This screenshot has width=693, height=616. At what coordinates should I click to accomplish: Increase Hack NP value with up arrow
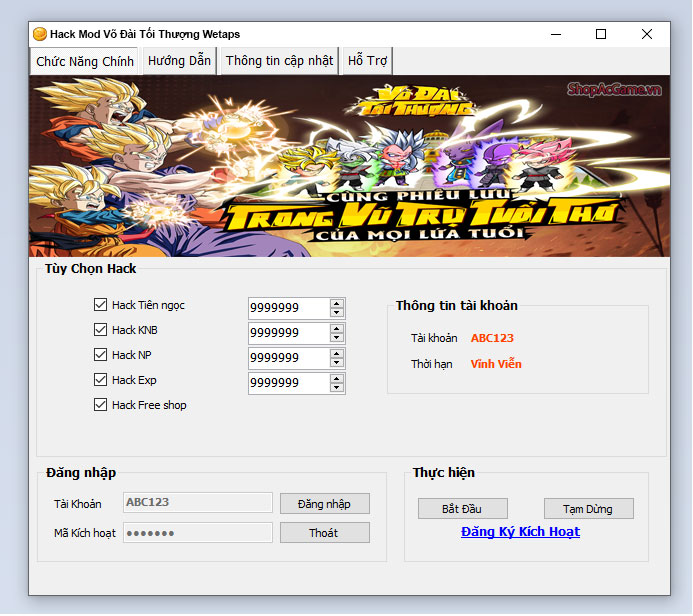click(337, 354)
